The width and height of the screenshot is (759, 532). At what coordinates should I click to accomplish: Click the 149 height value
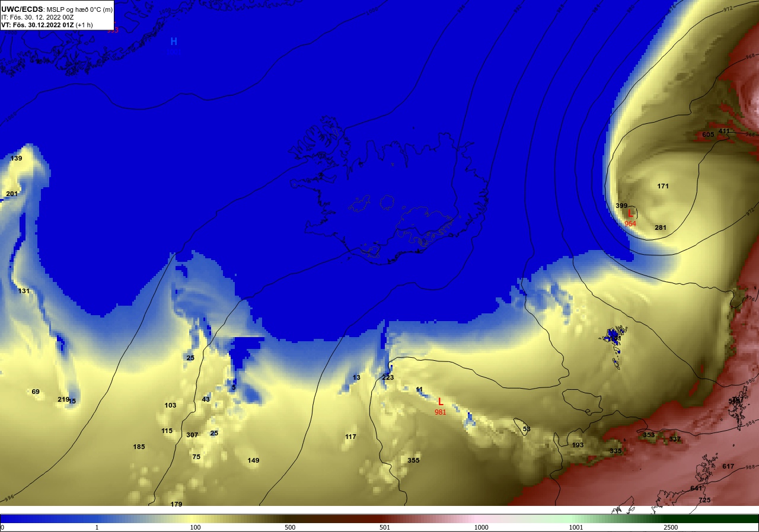[253, 461]
